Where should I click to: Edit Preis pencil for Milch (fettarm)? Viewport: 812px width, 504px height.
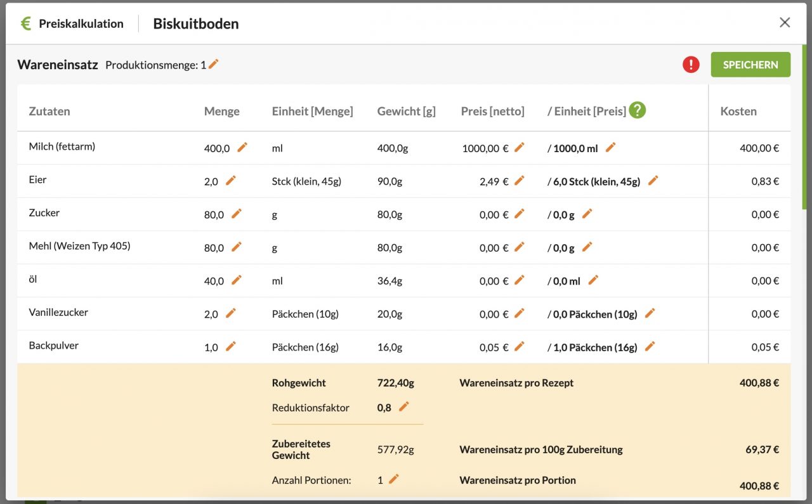pyautogui.click(x=520, y=147)
